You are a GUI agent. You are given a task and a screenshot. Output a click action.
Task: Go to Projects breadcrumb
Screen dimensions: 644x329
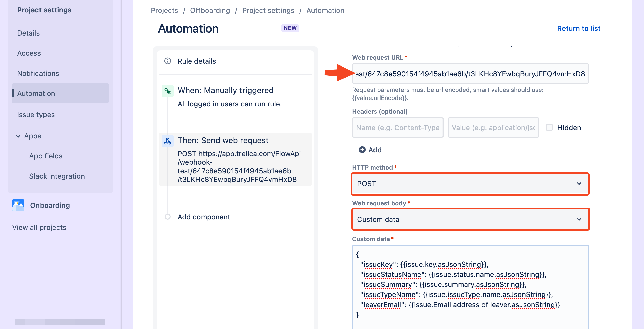(x=164, y=10)
